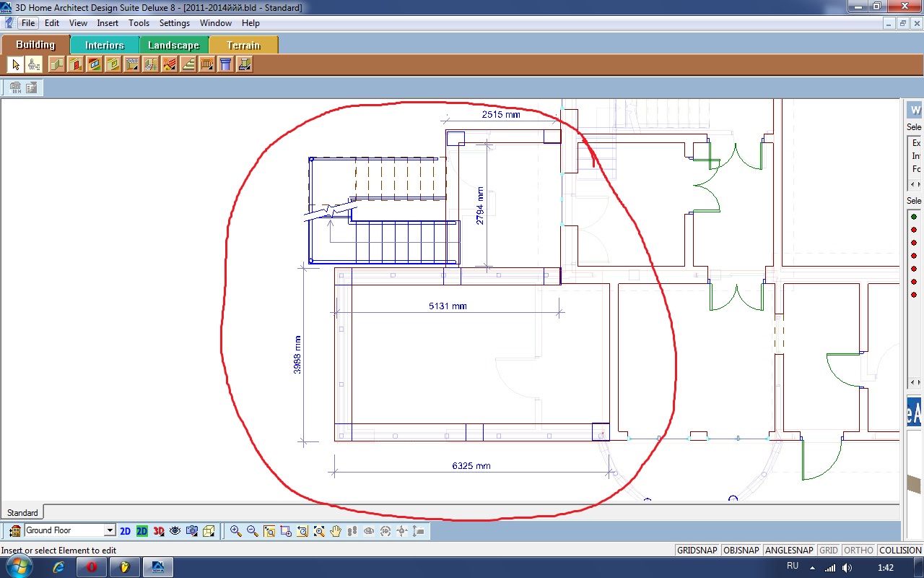Open the File menu
The width and height of the screenshot is (924, 578).
point(28,23)
